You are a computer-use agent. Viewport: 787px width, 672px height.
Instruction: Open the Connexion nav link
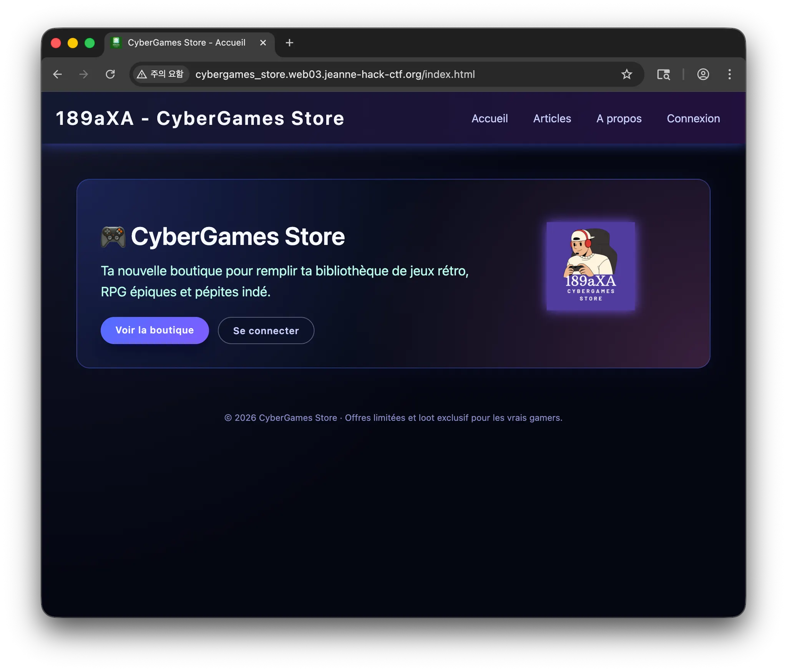pyautogui.click(x=693, y=118)
